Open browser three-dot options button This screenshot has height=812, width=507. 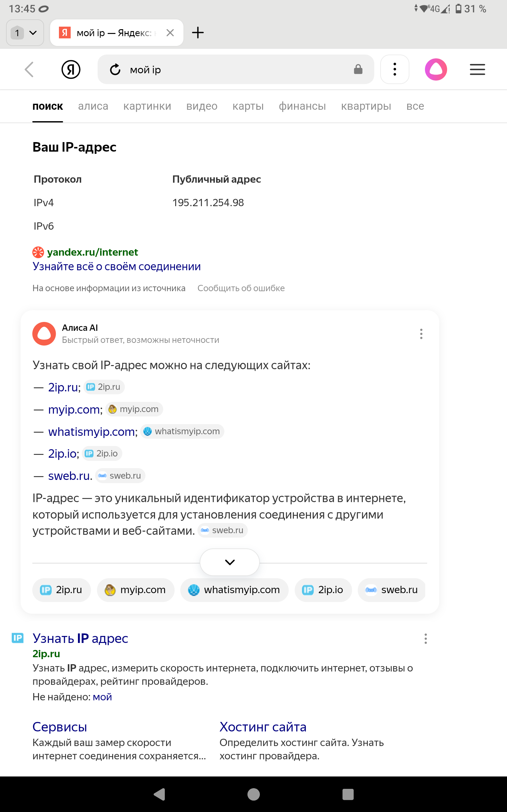click(395, 69)
